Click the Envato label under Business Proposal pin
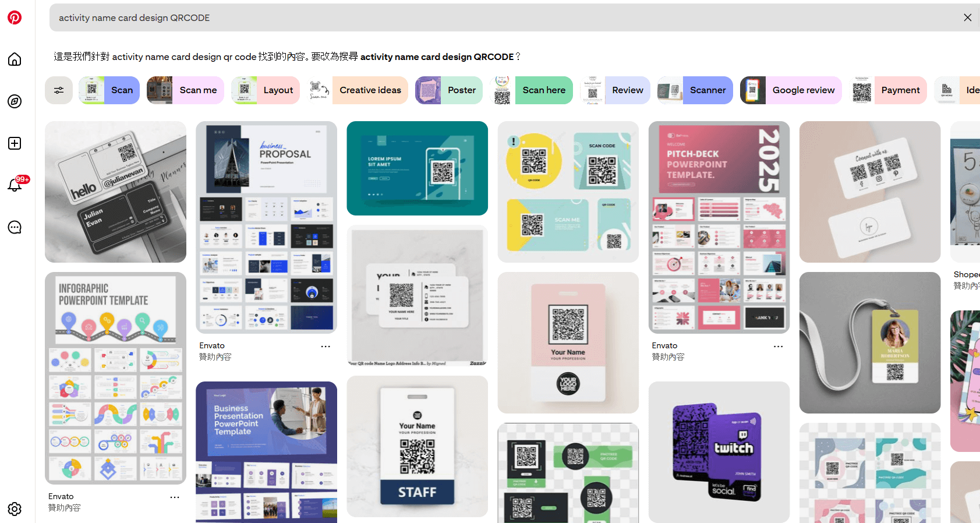Viewport: 980px width, 523px height. tap(212, 346)
